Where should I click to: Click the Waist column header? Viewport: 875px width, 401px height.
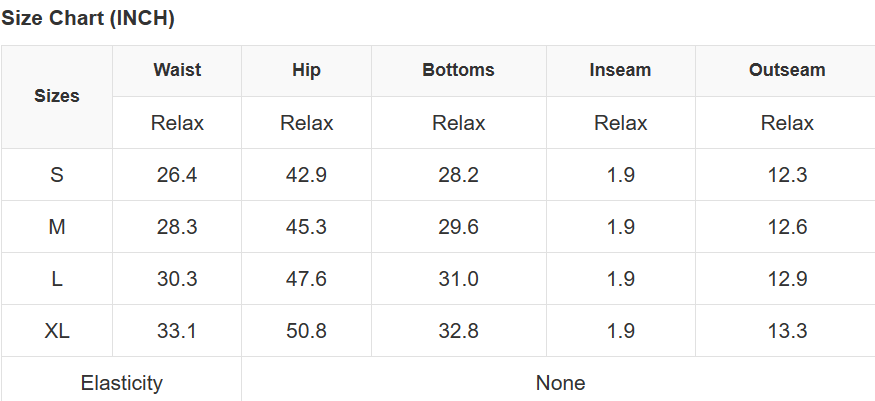(x=177, y=70)
